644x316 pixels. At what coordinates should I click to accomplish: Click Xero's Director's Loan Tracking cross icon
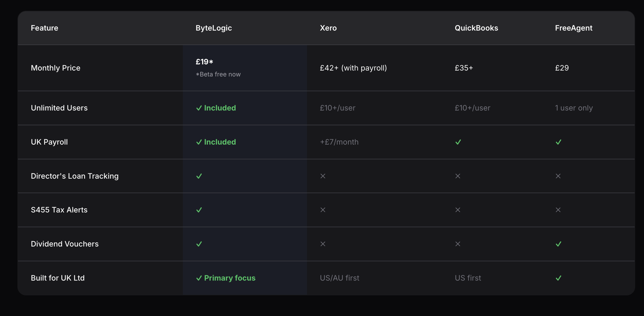coord(323,176)
